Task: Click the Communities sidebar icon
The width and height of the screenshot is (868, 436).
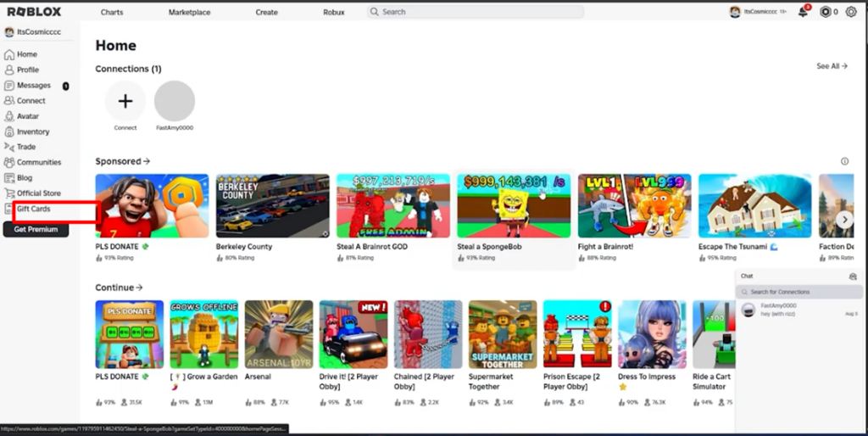Action: (x=9, y=162)
